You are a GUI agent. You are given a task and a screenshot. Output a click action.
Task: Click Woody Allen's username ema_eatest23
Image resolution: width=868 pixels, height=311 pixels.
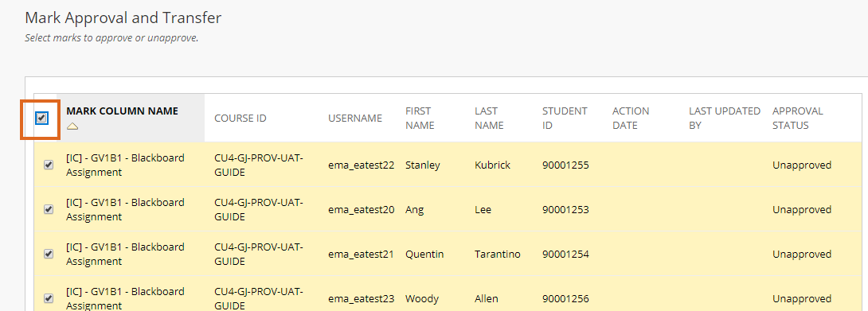point(361,299)
